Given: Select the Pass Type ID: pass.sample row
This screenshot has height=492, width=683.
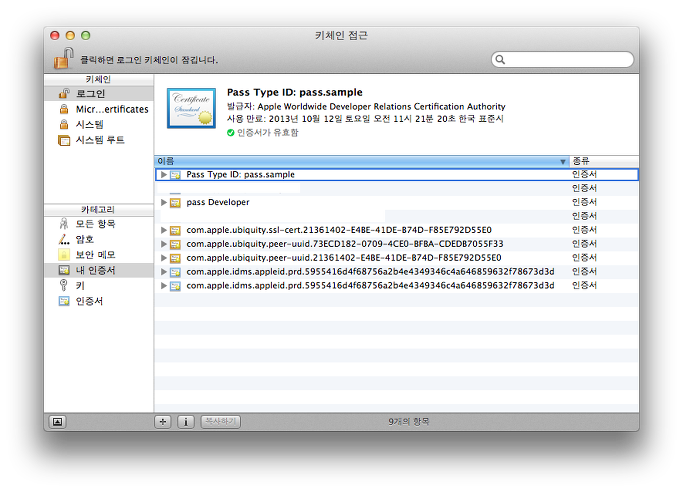Looking at the screenshot, I should [397, 175].
